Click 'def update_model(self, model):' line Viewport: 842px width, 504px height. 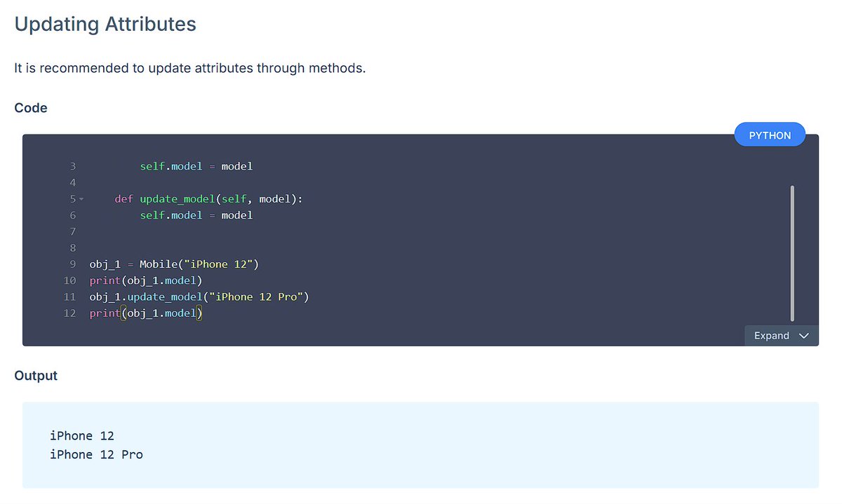pyautogui.click(x=208, y=199)
